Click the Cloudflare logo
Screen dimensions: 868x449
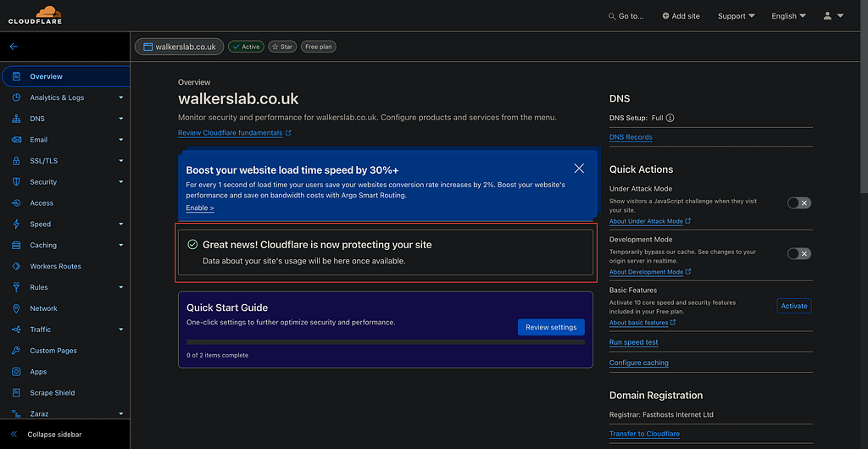[36, 15]
